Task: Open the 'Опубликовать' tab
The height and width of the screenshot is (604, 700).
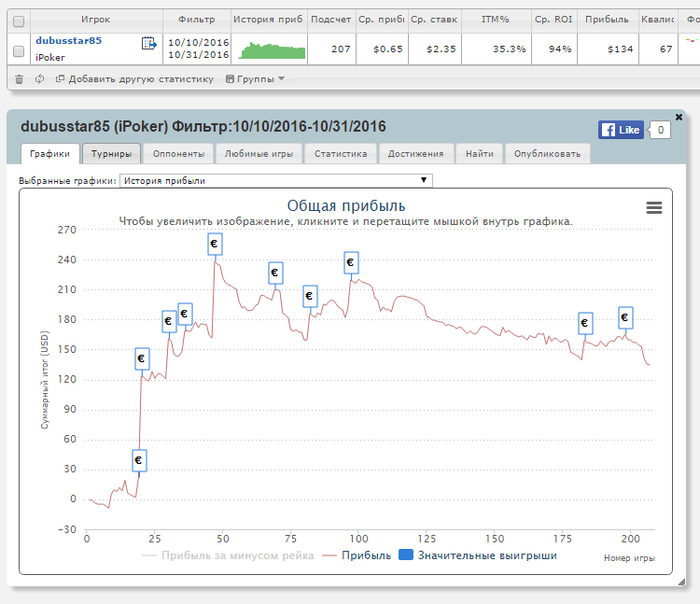Action: click(x=547, y=154)
